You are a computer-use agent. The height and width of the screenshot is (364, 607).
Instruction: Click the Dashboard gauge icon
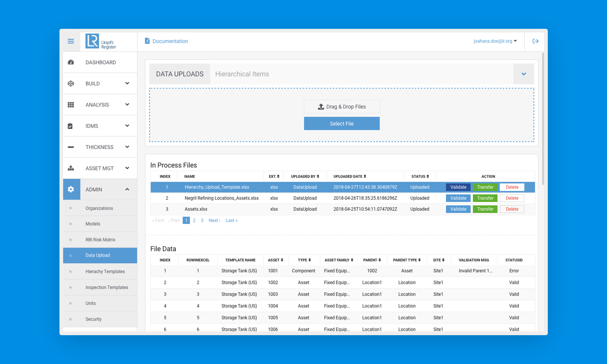coord(71,62)
